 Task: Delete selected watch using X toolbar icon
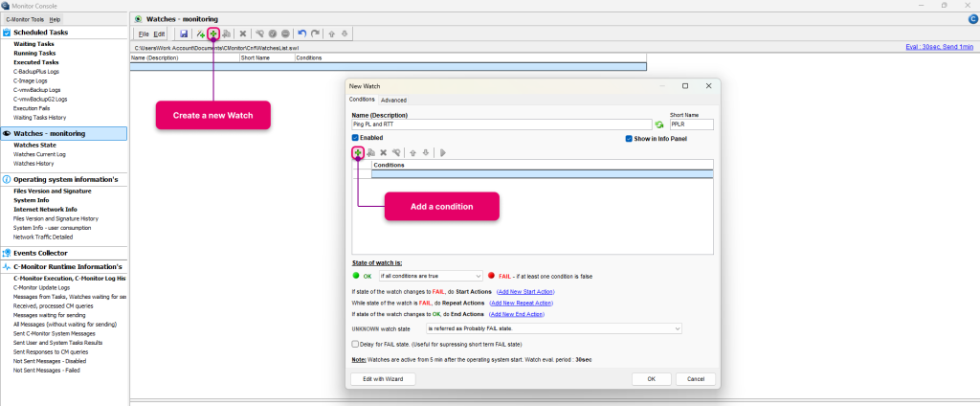point(242,34)
